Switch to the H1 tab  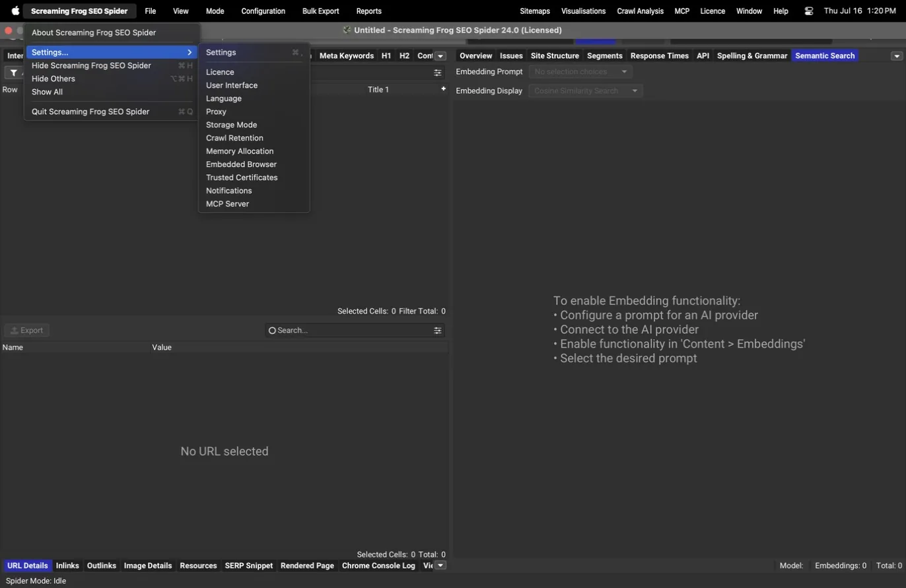(x=386, y=56)
